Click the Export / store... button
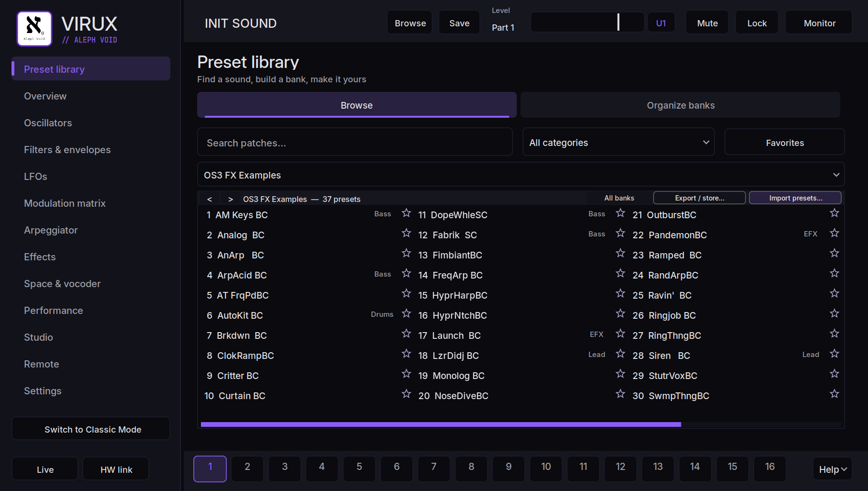Image resolution: width=868 pixels, height=491 pixels. (x=700, y=198)
